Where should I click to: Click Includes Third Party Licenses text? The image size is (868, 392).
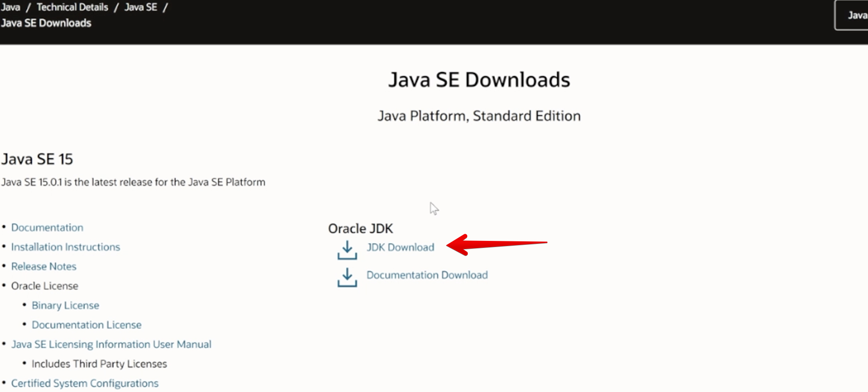point(99,364)
